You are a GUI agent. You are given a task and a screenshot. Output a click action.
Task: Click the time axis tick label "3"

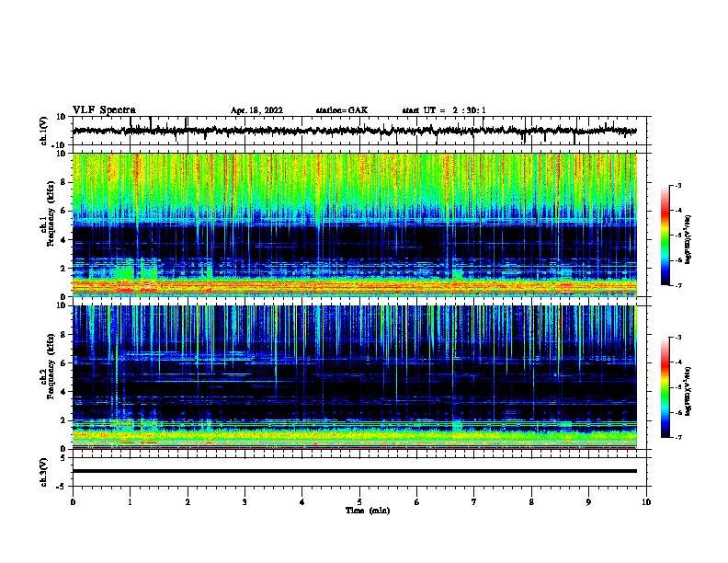click(245, 501)
